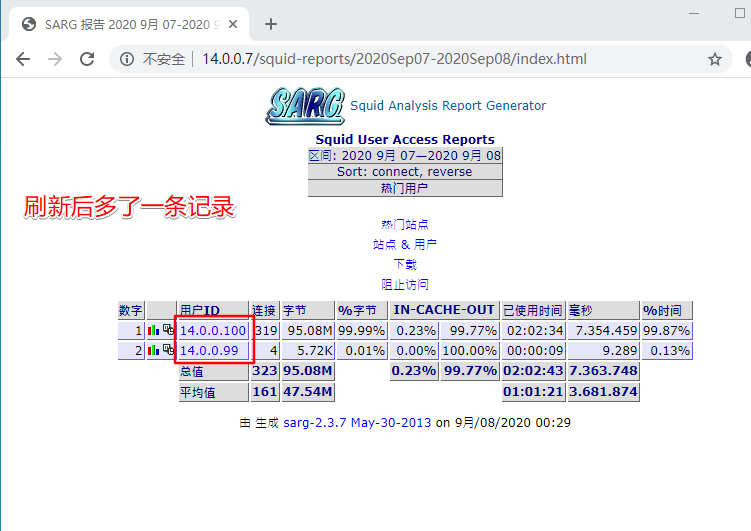Follow the sarg-2.3.7 May-30-2013 link
The width and height of the screenshot is (751, 531).
click(x=357, y=423)
